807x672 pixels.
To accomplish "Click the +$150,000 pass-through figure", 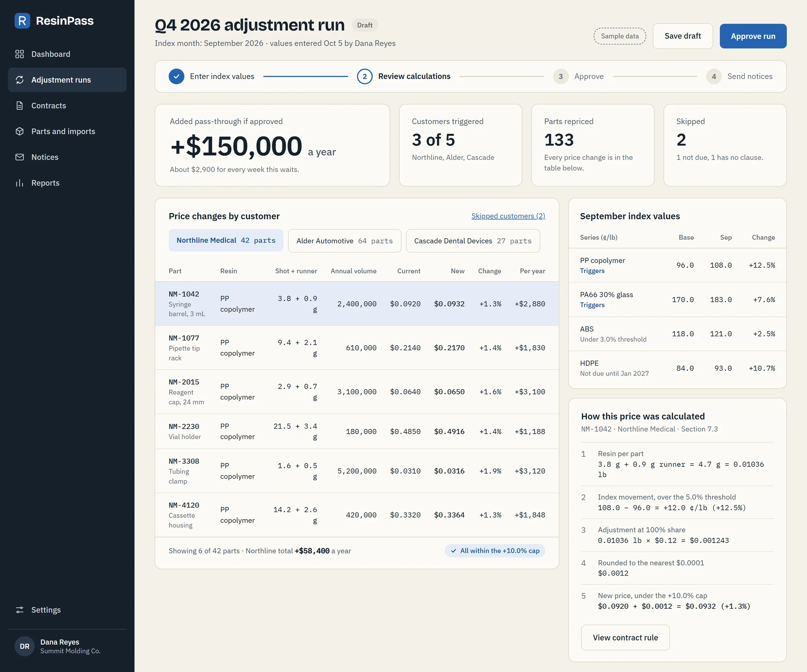I will pyautogui.click(x=236, y=146).
